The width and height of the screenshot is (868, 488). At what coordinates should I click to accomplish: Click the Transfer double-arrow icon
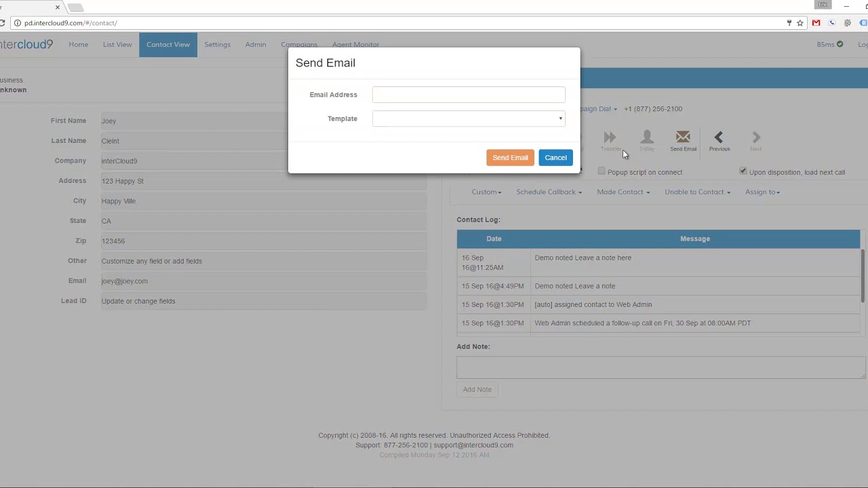pos(610,138)
